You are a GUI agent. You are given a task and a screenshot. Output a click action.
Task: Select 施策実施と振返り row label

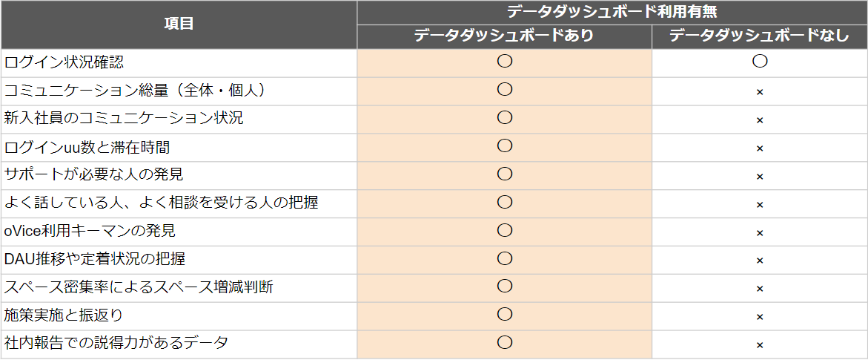[x=63, y=315]
